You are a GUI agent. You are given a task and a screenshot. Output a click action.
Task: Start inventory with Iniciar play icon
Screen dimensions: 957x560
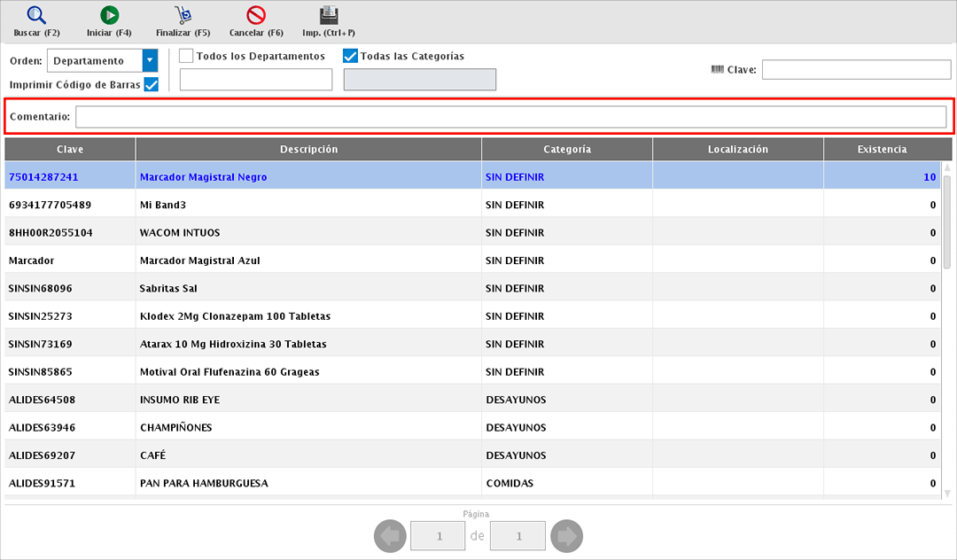tap(109, 15)
